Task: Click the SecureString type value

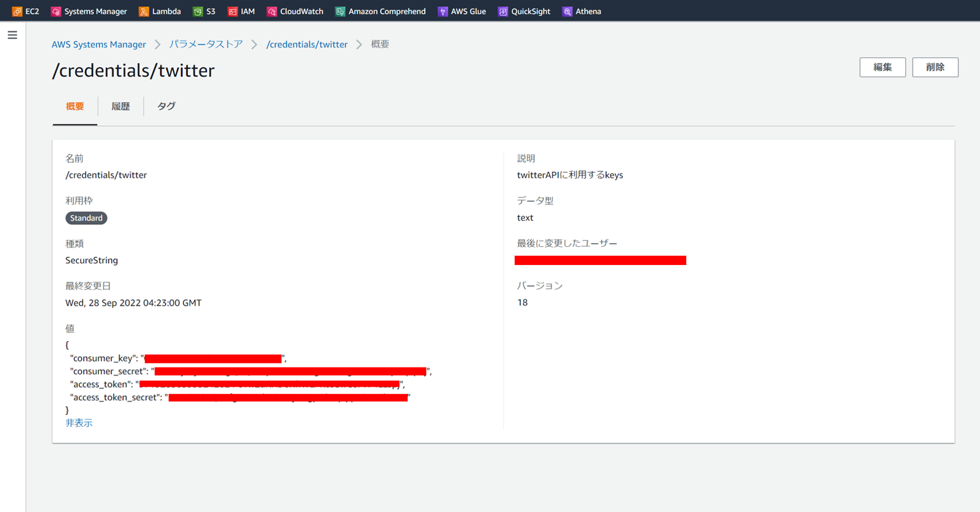Action: coord(91,260)
